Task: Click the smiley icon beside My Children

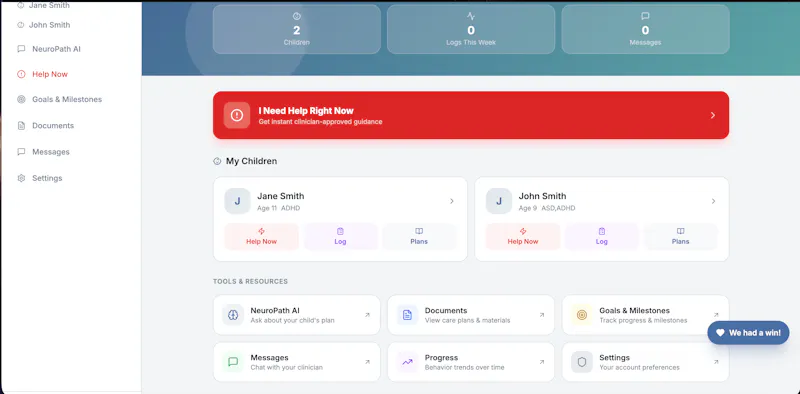Action: pos(217,161)
